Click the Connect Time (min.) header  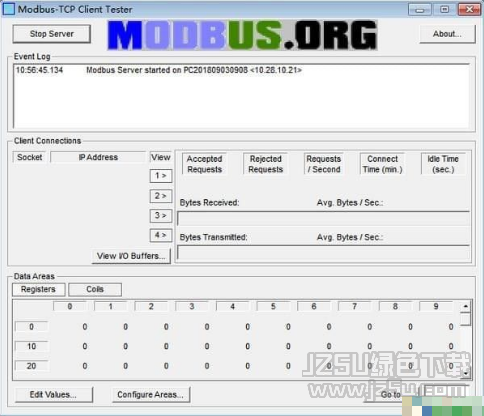coord(382,164)
